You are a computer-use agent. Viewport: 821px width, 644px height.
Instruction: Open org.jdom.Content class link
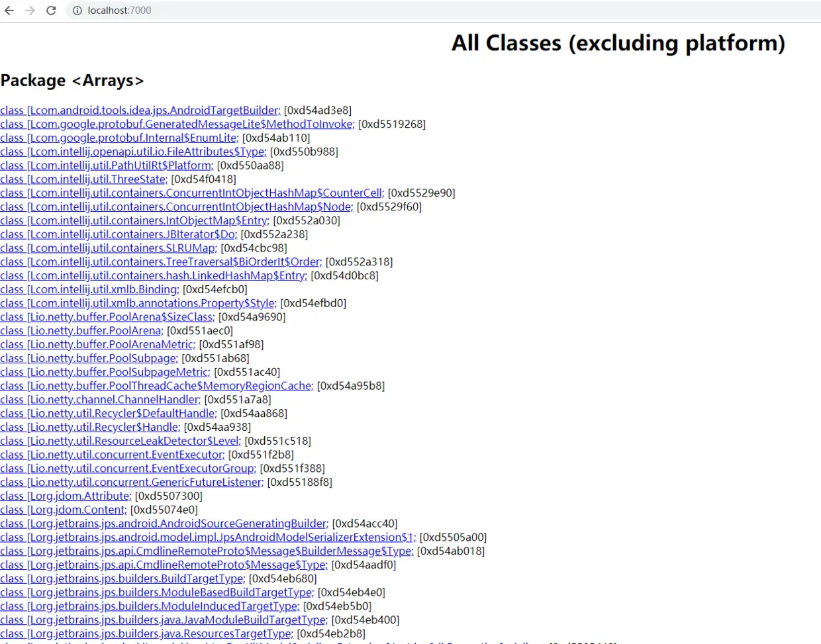click(64, 510)
